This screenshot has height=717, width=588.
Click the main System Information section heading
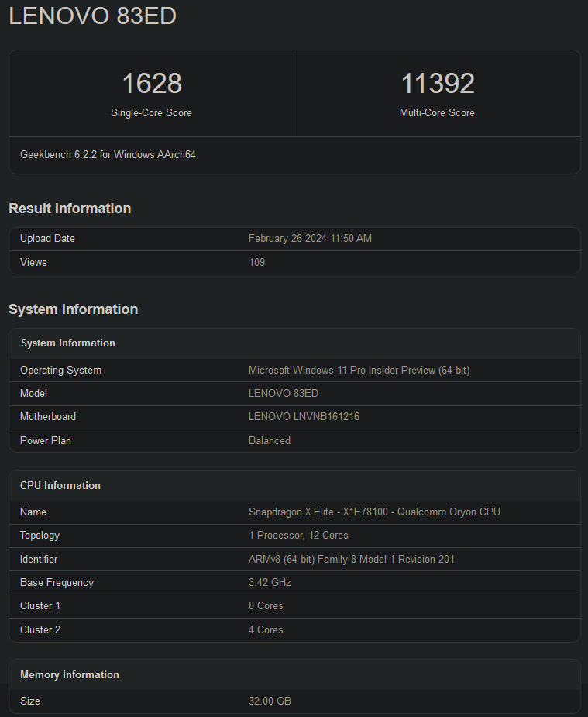click(73, 309)
